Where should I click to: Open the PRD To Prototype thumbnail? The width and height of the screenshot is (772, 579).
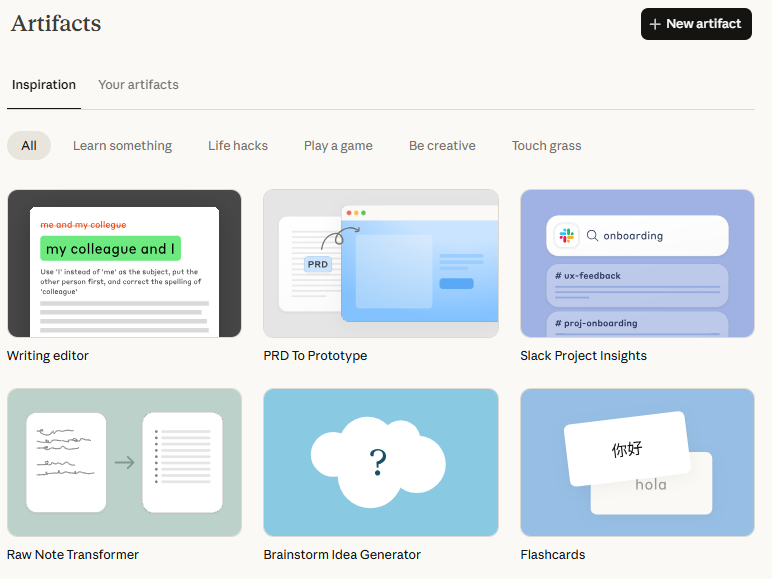381,263
